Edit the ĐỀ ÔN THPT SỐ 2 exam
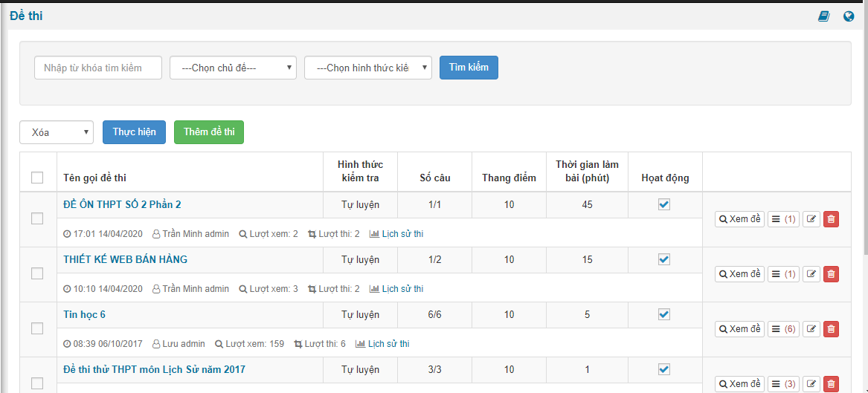This screenshot has height=393, width=868. point(811,219)
